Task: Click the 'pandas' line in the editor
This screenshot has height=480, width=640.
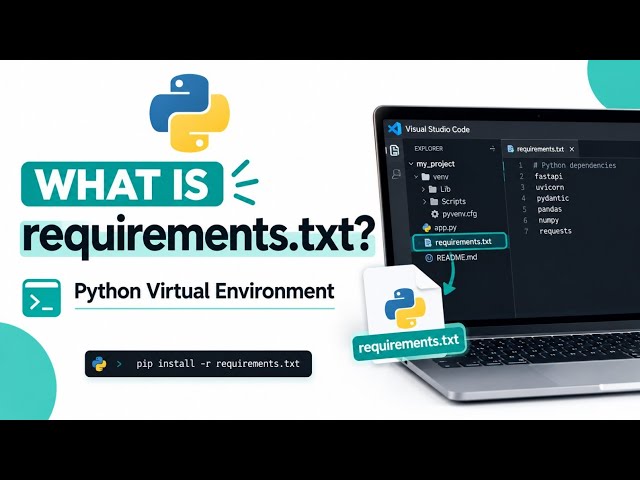Action: pyautogui.click(x=549, y=209)
